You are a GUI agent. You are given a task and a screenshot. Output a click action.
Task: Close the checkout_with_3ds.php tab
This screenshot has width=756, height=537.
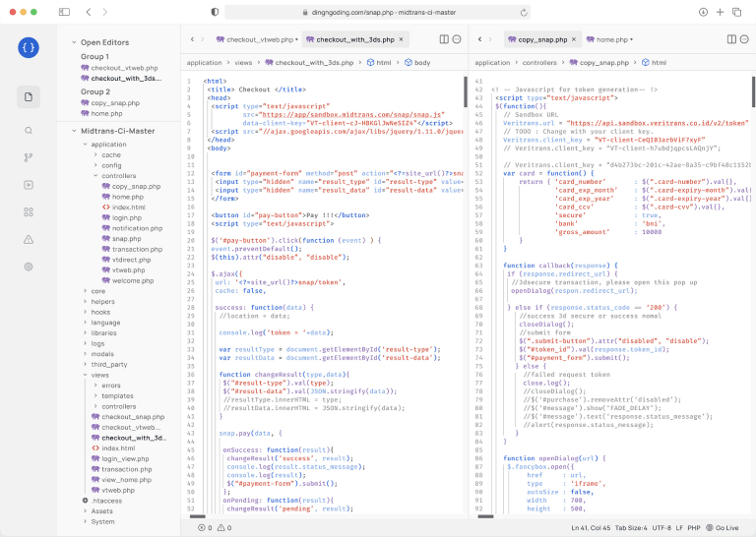click(402, 39)
